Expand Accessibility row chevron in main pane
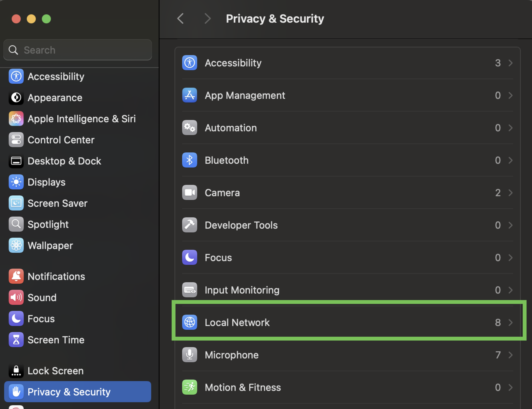Viewport: 532px width, 409px height. tap(511, 63)
